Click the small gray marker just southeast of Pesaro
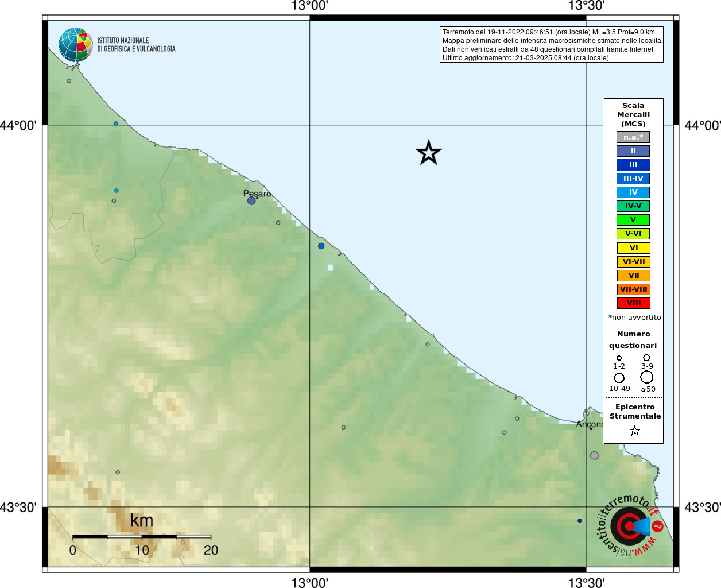 tap(278, 223)
